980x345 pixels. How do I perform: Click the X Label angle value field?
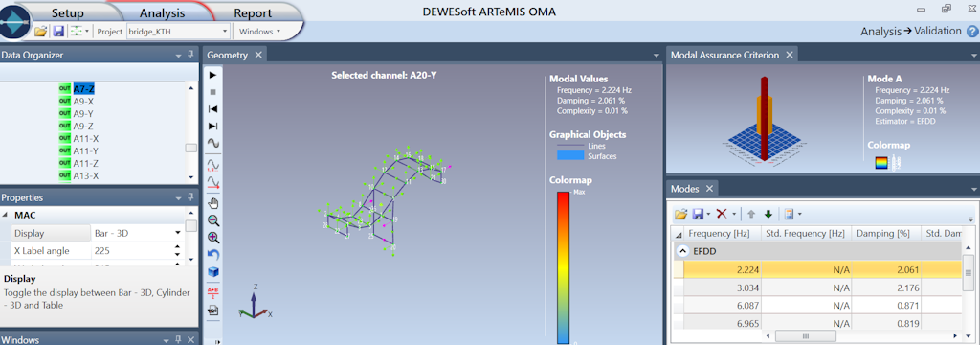point(130,250)
